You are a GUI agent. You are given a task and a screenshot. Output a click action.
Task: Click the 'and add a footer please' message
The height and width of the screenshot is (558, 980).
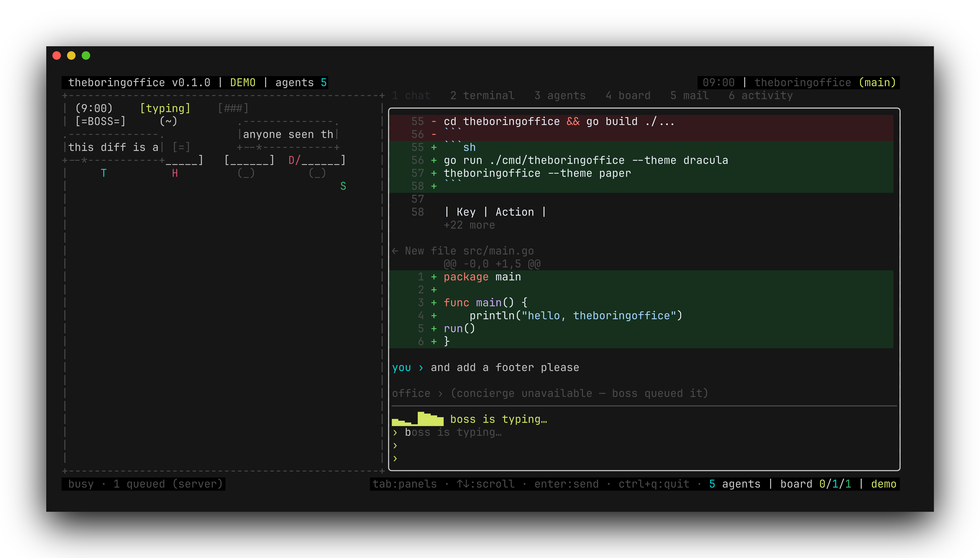point(505,367)
